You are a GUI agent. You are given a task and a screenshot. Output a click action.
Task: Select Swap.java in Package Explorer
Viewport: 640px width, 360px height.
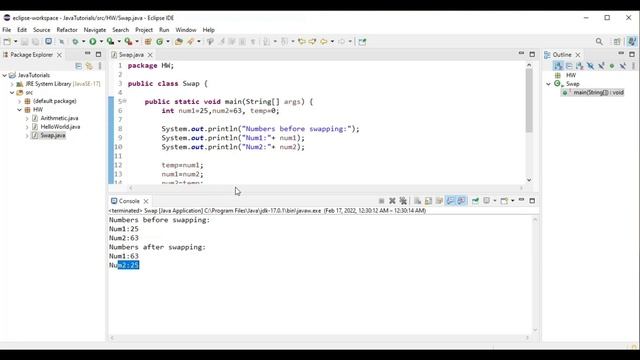coord(53,136)
